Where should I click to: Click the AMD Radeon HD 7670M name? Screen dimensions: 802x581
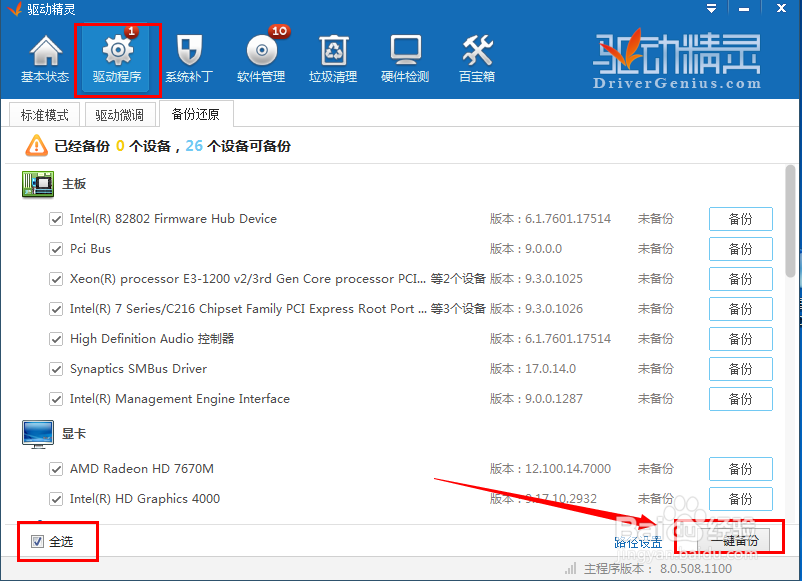(142, 469)
